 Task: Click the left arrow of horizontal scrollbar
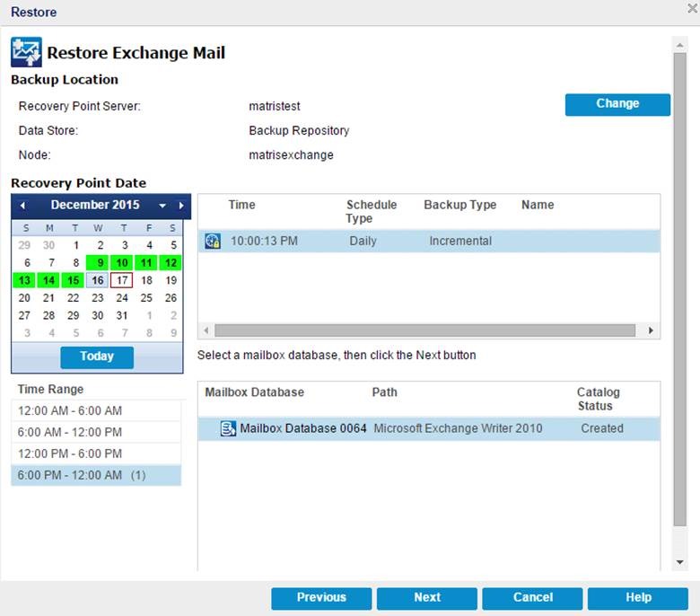tap(206, 330)
